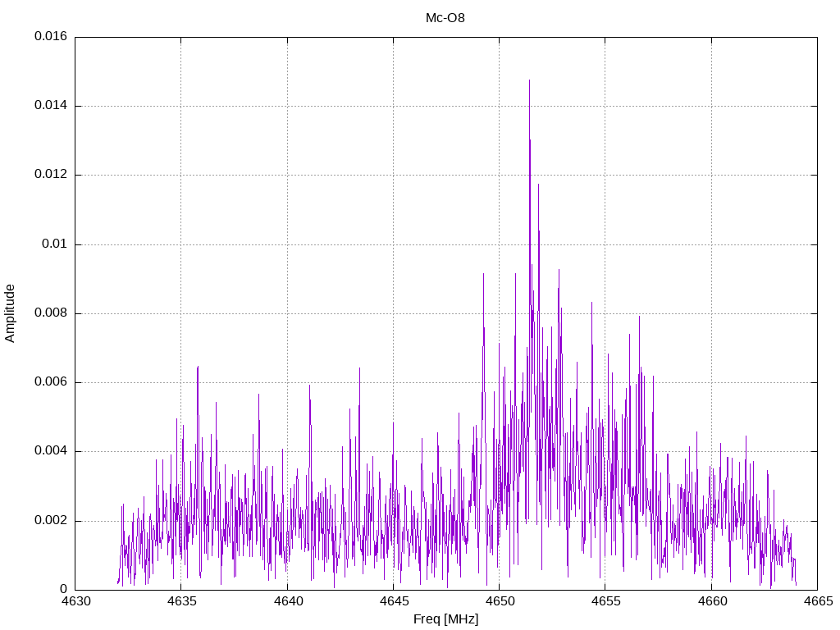The image size is (840, 630).
Task: Click the 4640 x-axis tick label
Action: pyautogui.click(x=287, y=601)
